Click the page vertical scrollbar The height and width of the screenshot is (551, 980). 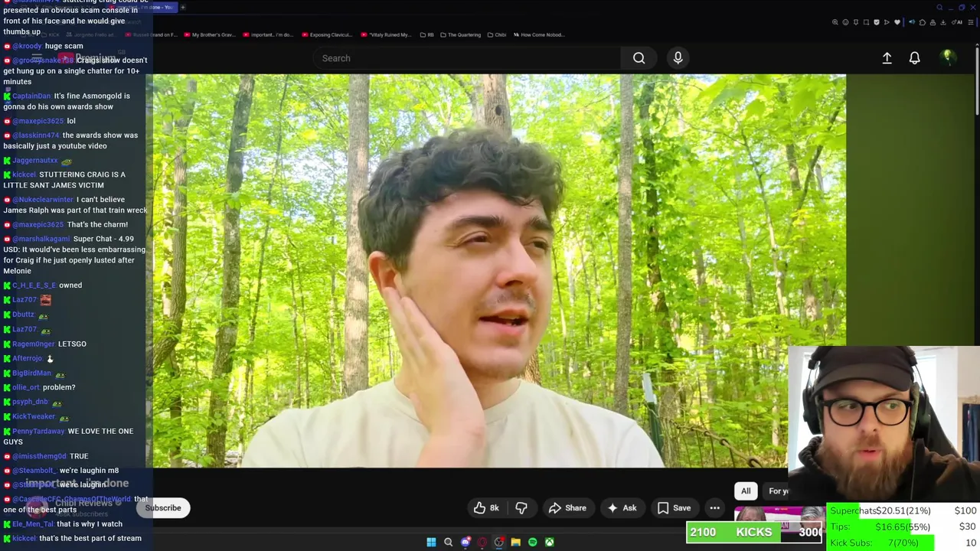[x=976, y=80]
